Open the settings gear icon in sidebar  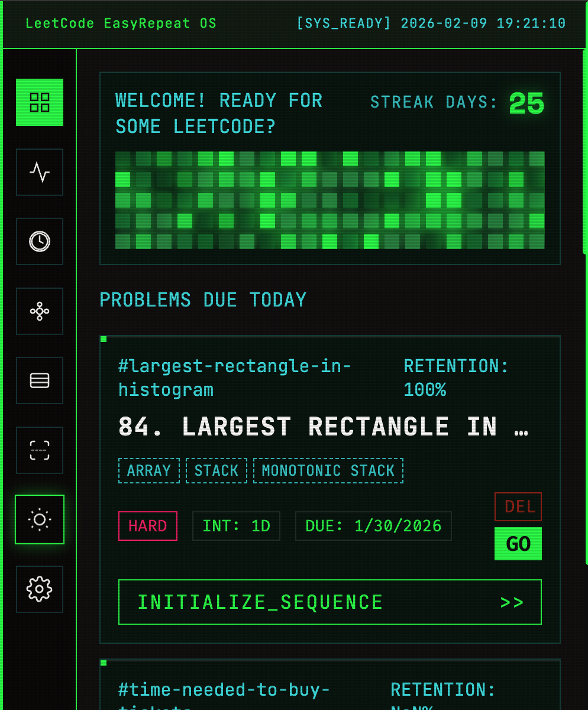point(40,589)
